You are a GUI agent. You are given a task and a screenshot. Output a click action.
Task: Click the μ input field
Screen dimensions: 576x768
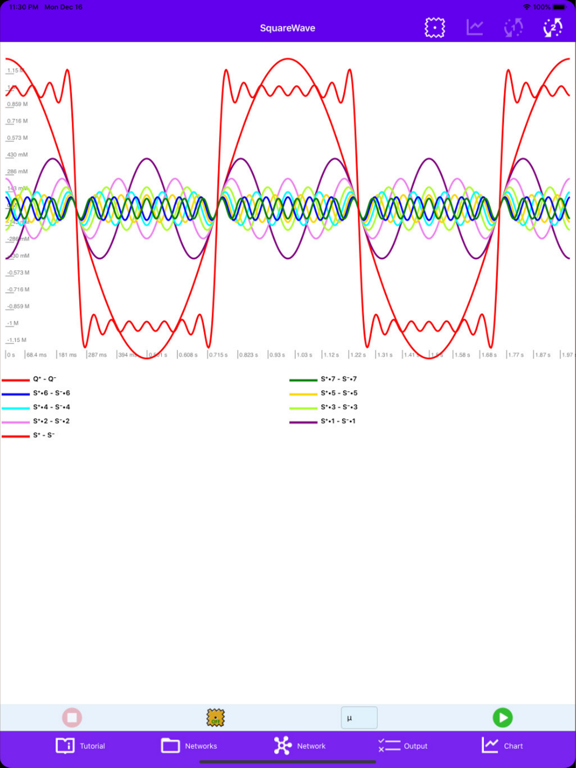(359, 718)
